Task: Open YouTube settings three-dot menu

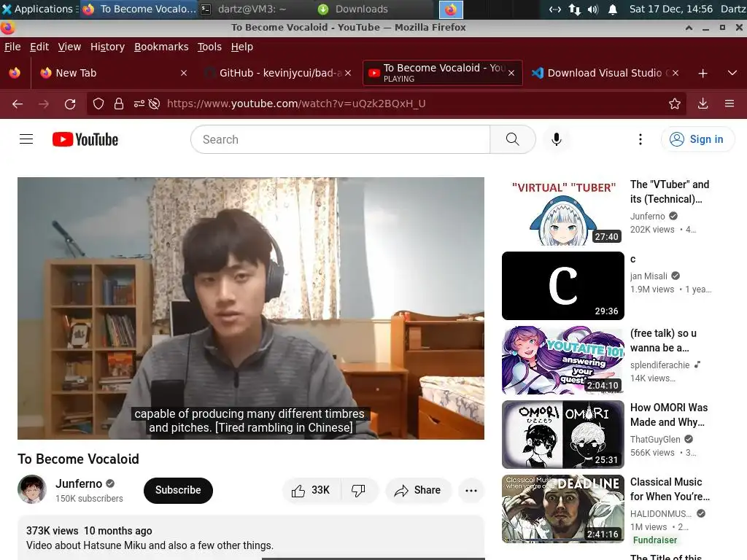Action: click(x=640, y=139)
